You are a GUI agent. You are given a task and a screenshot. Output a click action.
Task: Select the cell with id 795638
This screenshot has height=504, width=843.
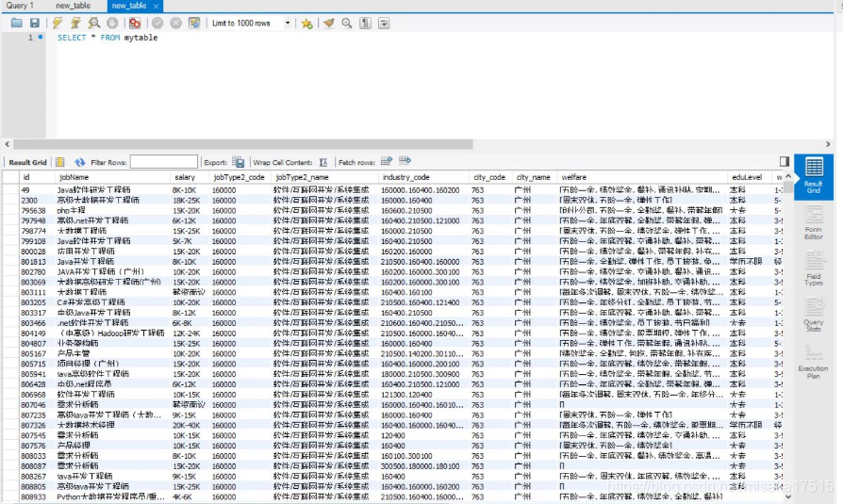(x=37, y=211)
